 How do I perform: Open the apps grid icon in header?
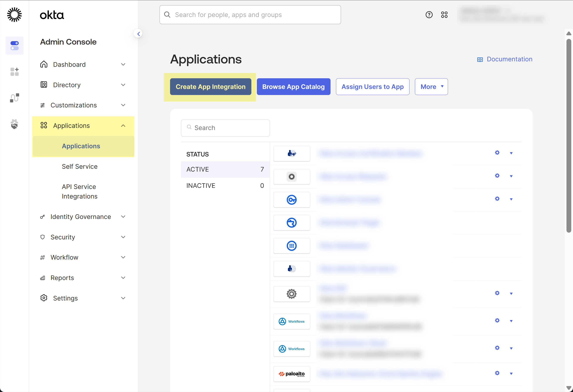coord(444,15)
